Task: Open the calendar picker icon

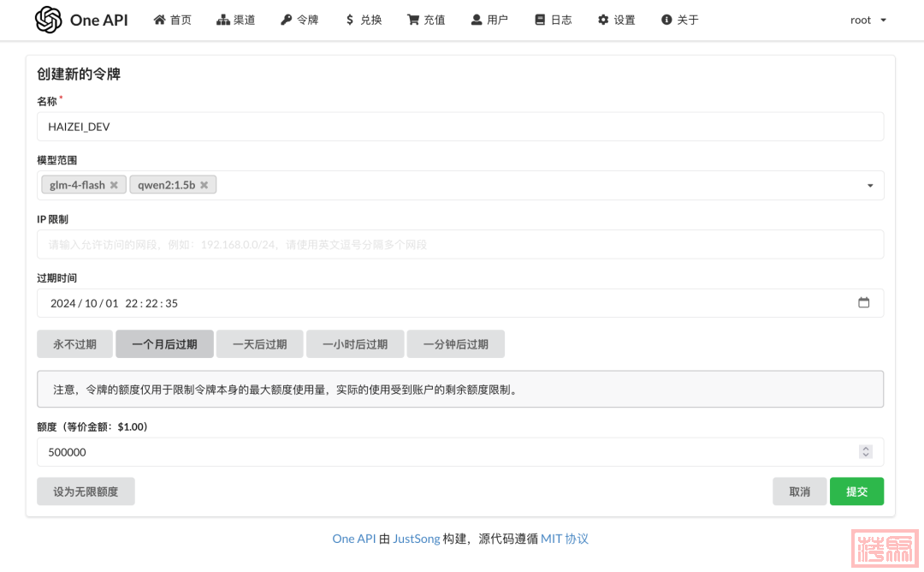Action: (864, 302)
